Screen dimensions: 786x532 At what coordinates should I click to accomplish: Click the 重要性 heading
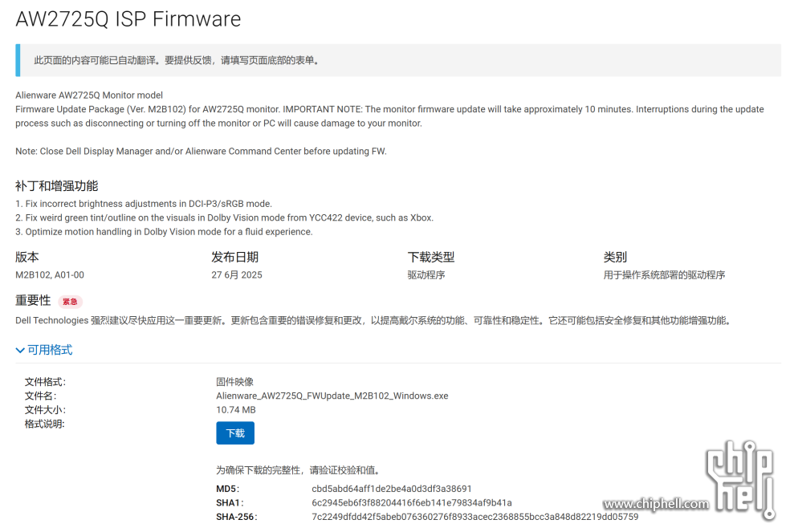tap(33, 301)
